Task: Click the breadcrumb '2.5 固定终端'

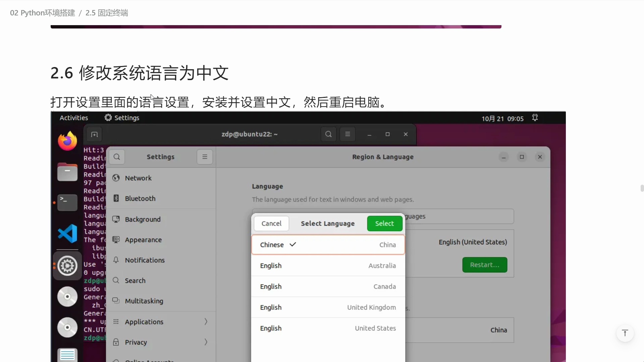Action: (107, 13)
